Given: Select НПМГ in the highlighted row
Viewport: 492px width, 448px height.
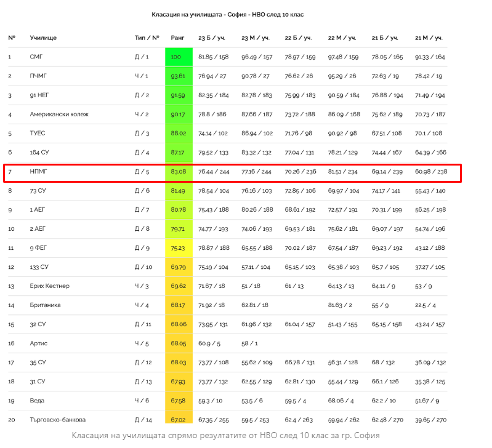Looking at the screenshot, I should 39,172.
